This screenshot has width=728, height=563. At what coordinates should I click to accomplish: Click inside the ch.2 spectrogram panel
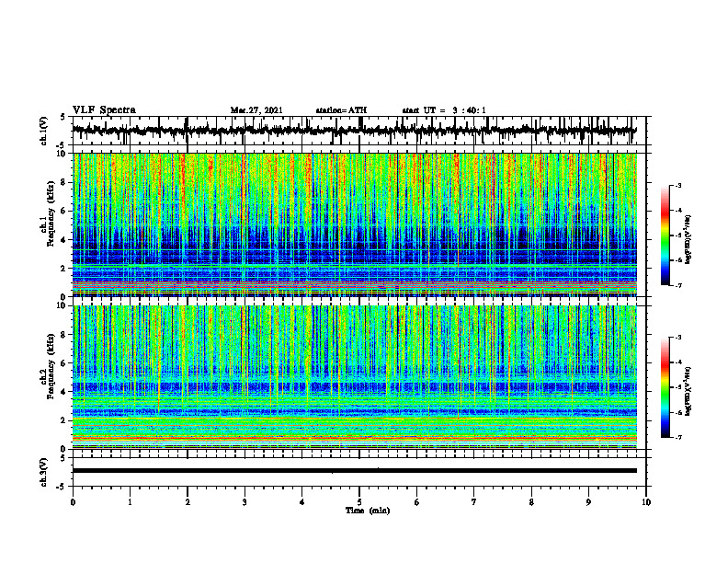point(355,377)
